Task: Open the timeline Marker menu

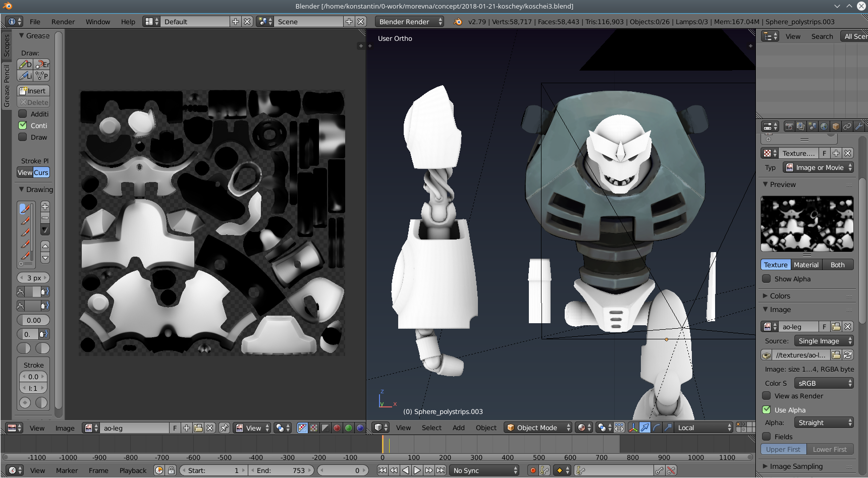Action: 67,470
